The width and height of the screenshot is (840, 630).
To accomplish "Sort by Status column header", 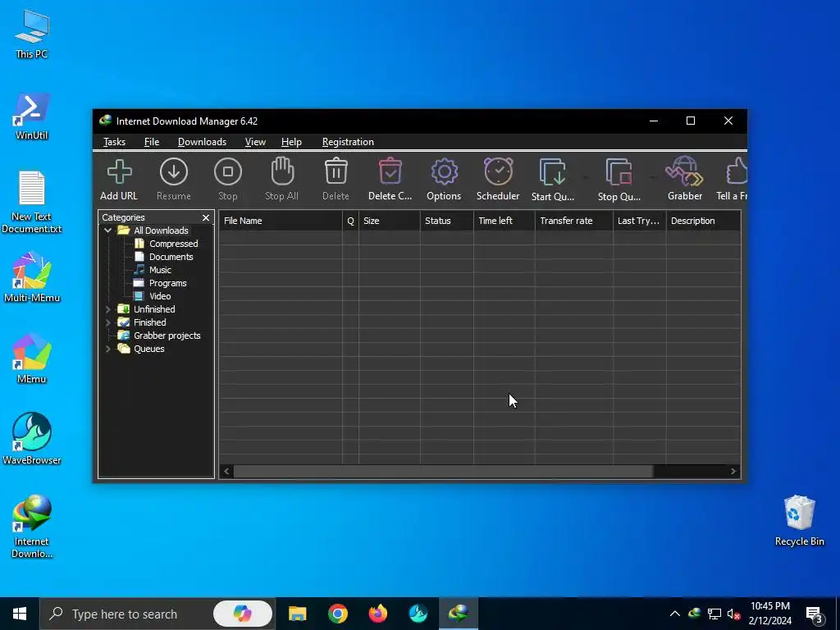I will pyautogui.click(x=447, y=221).
